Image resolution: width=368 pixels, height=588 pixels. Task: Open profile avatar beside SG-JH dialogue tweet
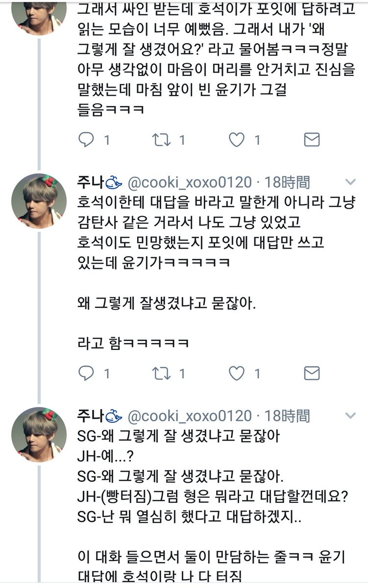39,434
